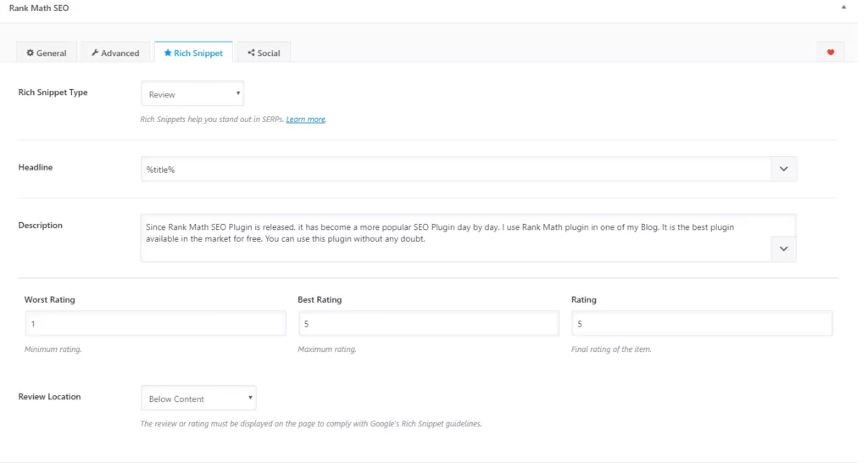Focus the Worst Rating field
The width and height of the screenshot is (868, 463).
click(156, 323)
